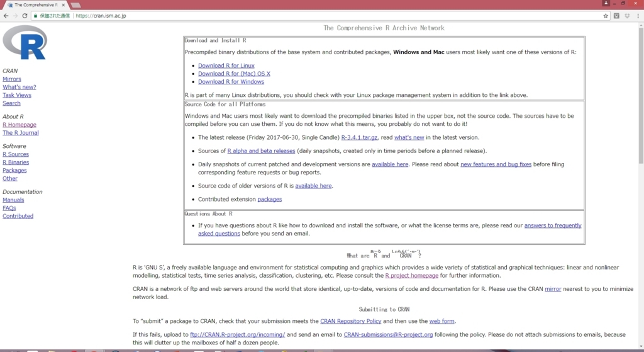Open Packages sidebar link

pyautogui.click(x=14, y=170)
